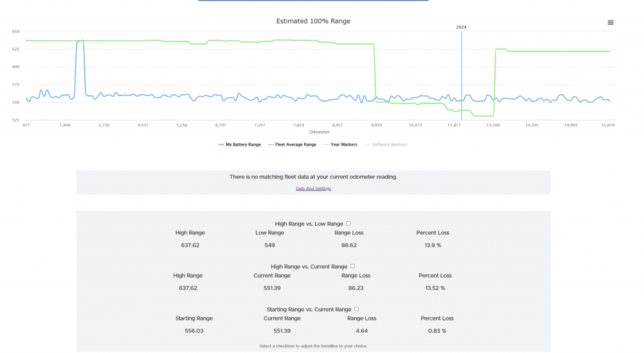Click the Starting Range value 556.03

(194, 330)
